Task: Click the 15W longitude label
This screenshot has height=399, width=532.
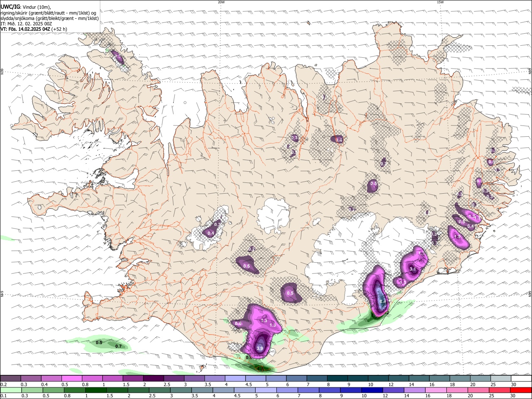Action: coord(440,2)
